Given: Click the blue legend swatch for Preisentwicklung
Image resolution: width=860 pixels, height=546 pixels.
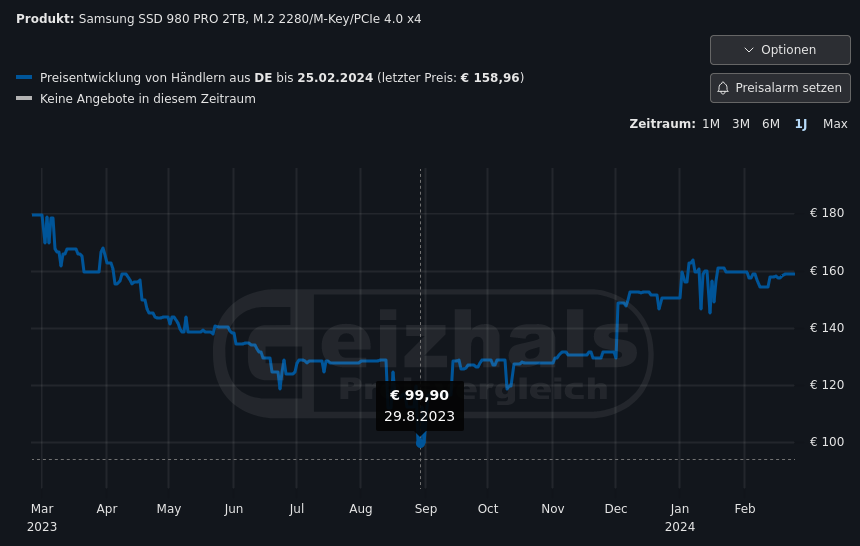Looking at the screenshot, I should [24, 77].
